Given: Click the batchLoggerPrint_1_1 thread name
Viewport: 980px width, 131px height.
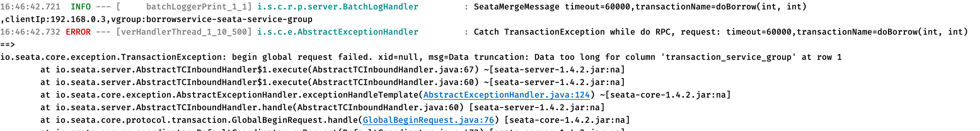Looking at the screenshot, I should pos(197,7).
